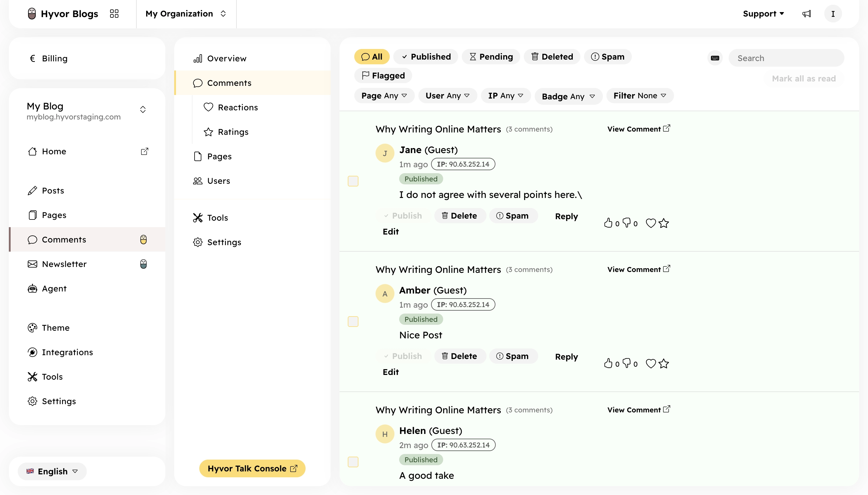The height and width of the screenshot is (495, 868).
Task: Like Amber's comment with thumbs up
Action: (608, 363)
